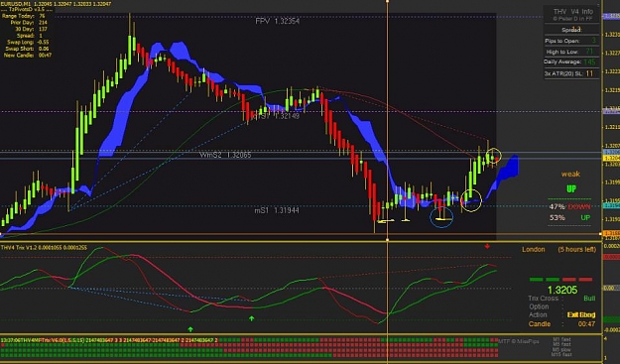
Task: Click the red down arrow in Trix panel
Action: tap(487, 246)
